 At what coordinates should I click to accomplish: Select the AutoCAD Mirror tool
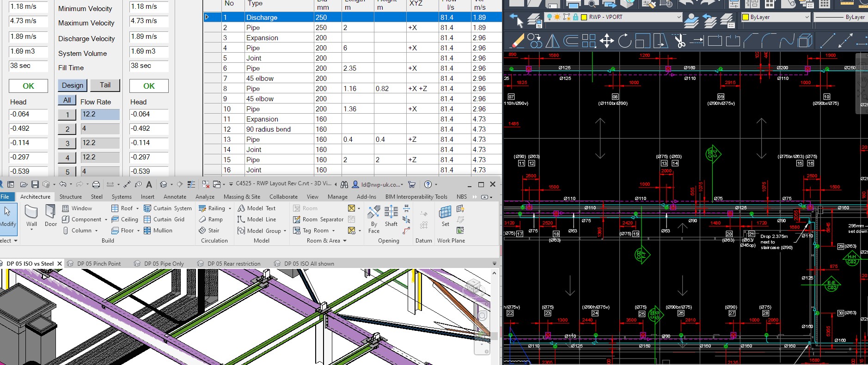(552, 41)
